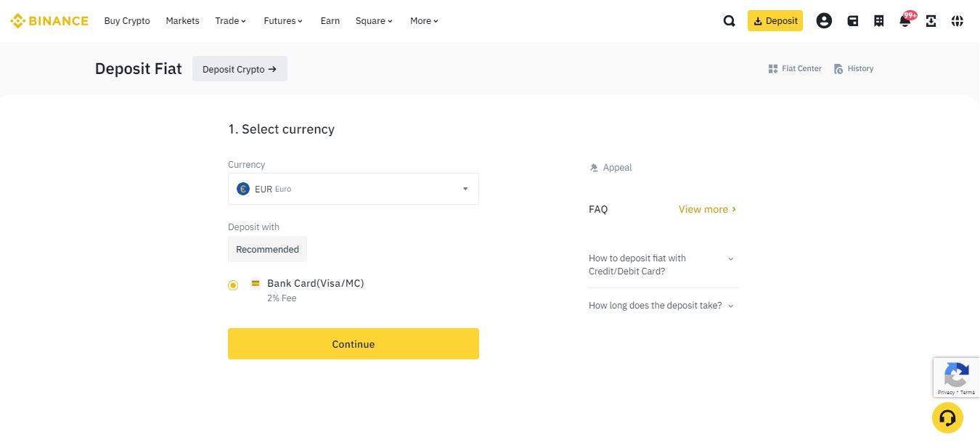Open the orders receipt icon
Viewport: 980px width, 445px height.
878,21
